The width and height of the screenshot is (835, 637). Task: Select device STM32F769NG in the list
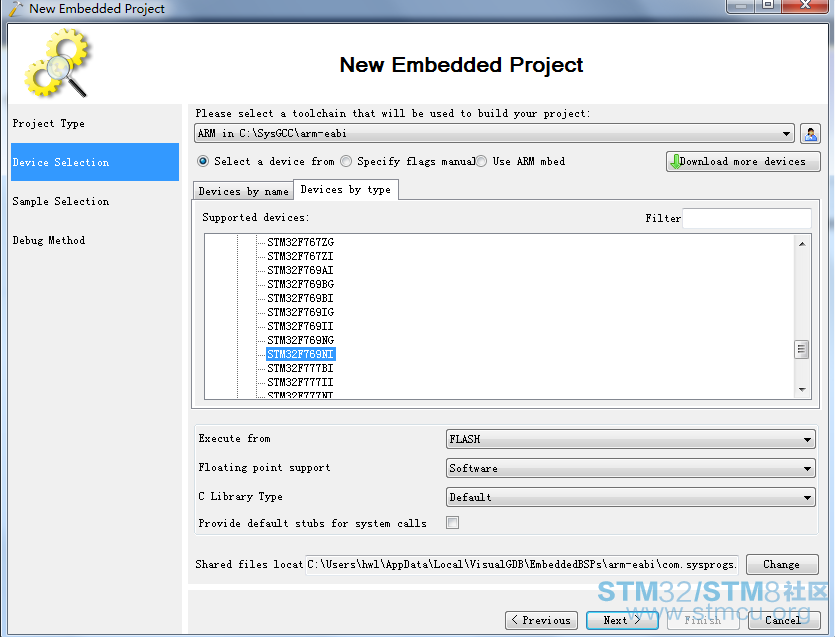[x=300, y=340]
